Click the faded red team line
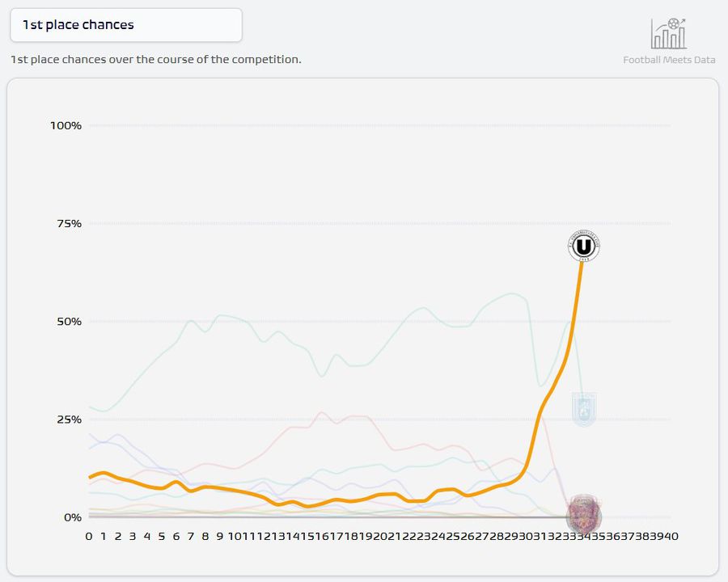This screenshot has height=582, width=728. pyautogui.click(x=324, y=413)
